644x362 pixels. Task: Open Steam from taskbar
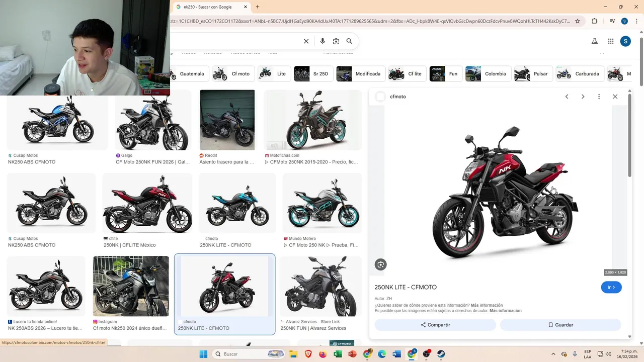tap(441, 354)
